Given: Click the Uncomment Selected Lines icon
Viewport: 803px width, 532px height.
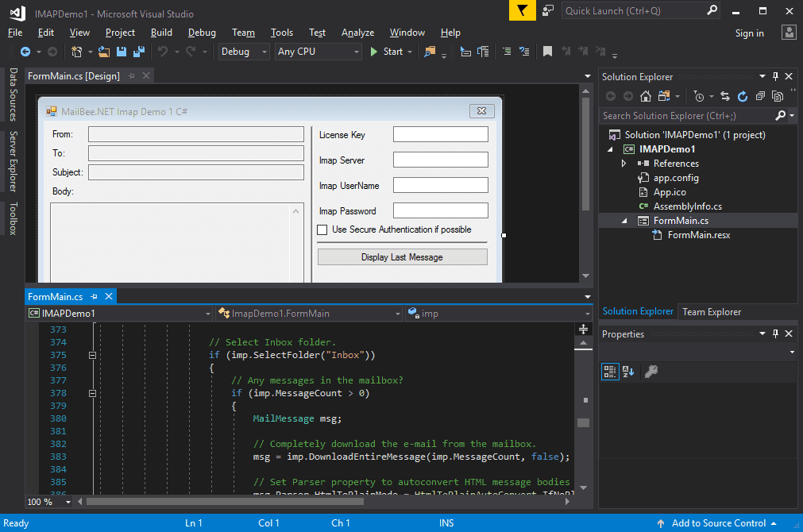Looking at the screenshot, I should pyautogui.click(x=524, y=52).
